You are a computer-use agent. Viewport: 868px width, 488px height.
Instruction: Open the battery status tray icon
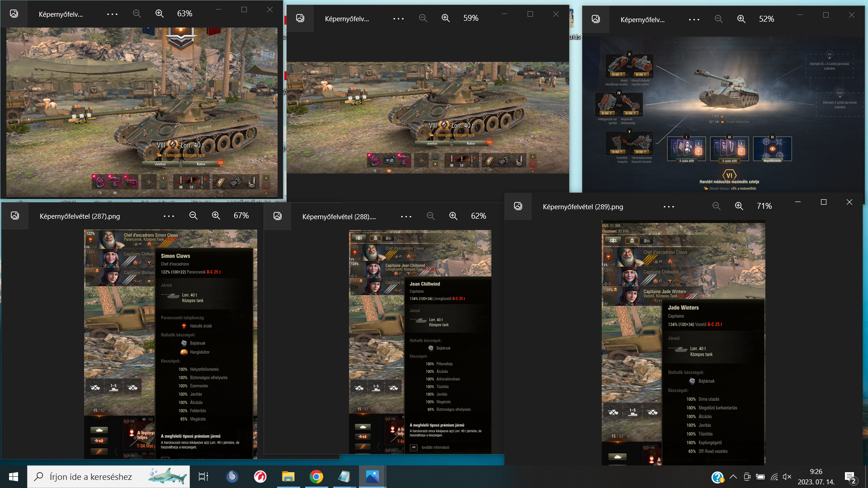[760, 477]
